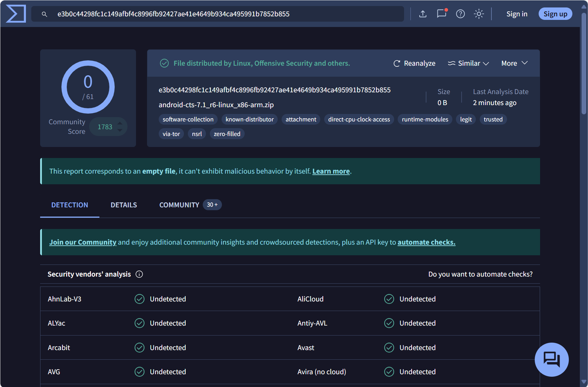588x387 pixels.
Task: Click the detection score circle 0/61
Action: [x=88, y=87]
